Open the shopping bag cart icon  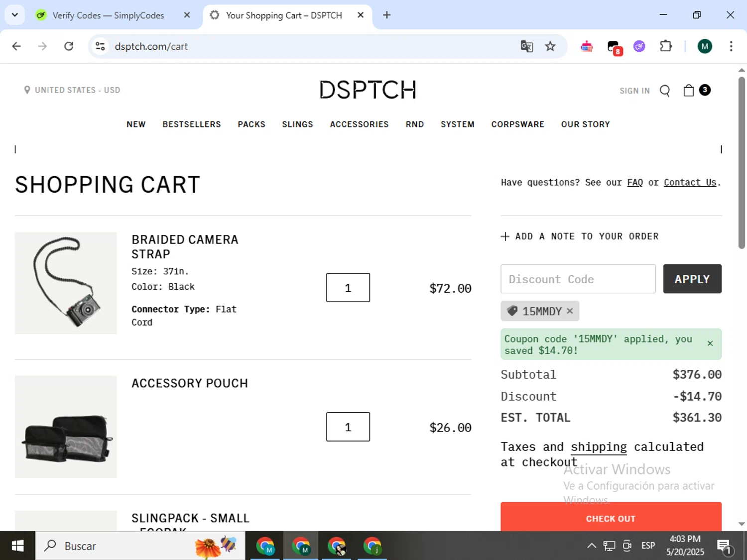(689, 90)
